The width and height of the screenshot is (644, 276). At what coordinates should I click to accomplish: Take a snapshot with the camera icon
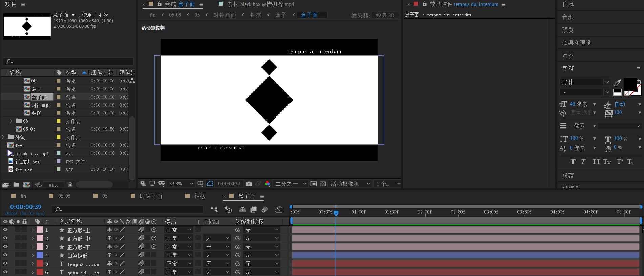click(x=249, y=184)
